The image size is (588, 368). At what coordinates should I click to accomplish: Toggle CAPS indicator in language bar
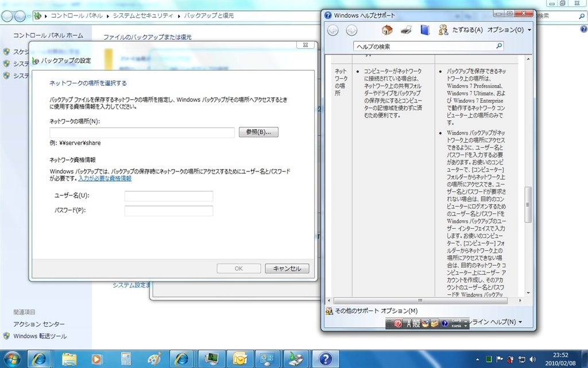[x=456, y=321]
